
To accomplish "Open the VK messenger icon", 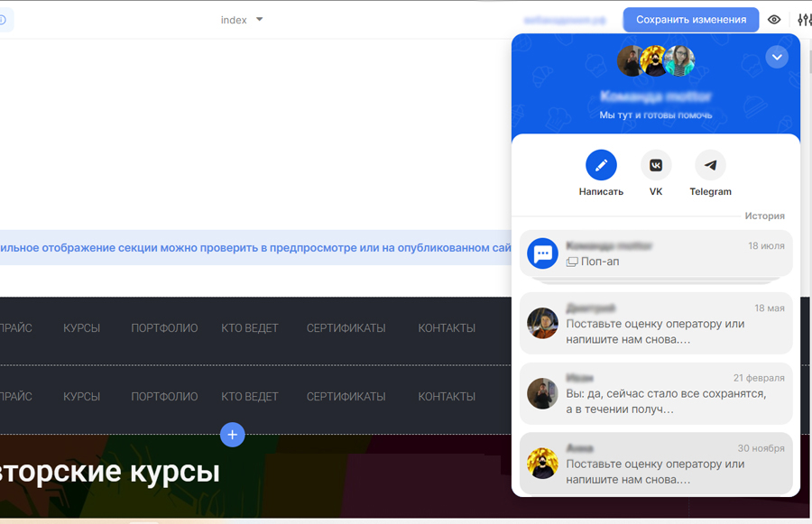I will [x=656, y=166].
